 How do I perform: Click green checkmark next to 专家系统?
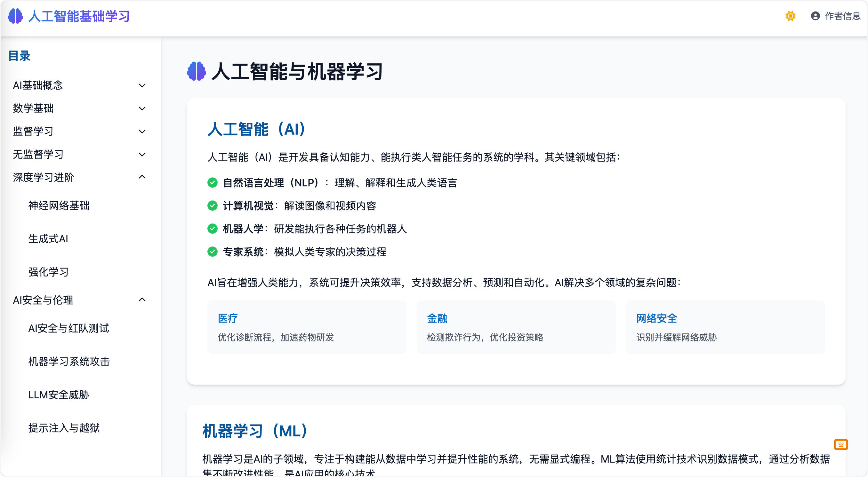point(212,252)
